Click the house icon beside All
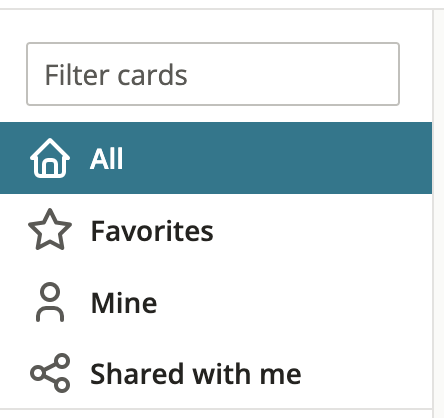The width and height of the screenshot is (444, 418). pyautogui.click(x=50, y=158)
